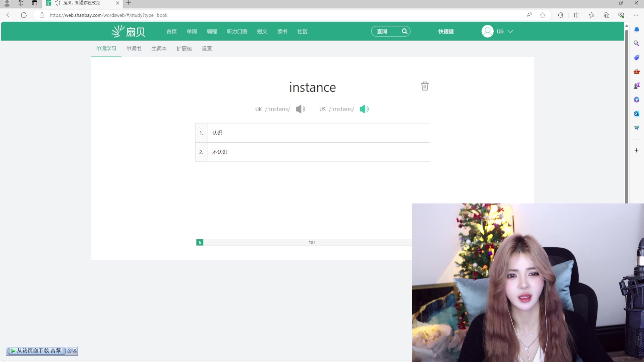Expand the Uli user account dropdown
Screen dimensions: 644x362
coord(511,31)
